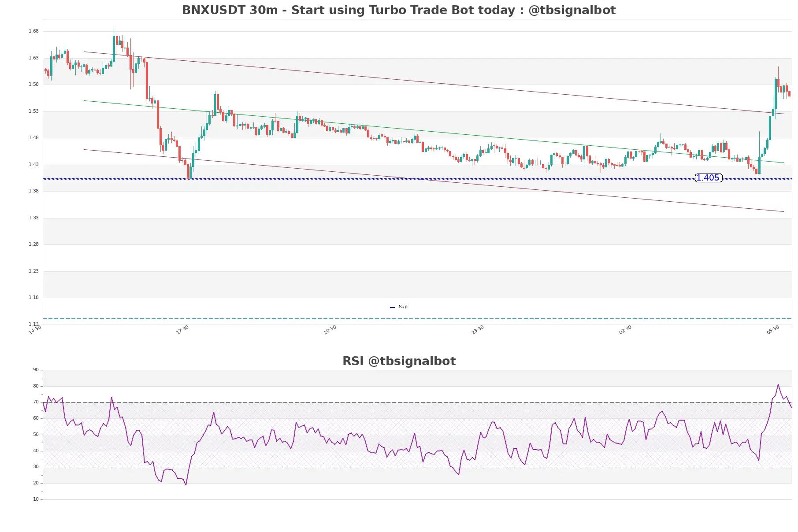This screenshot has width=798, height=532.
Task: Click the 1.58 price axis label
Action: (x=33, y=84)
